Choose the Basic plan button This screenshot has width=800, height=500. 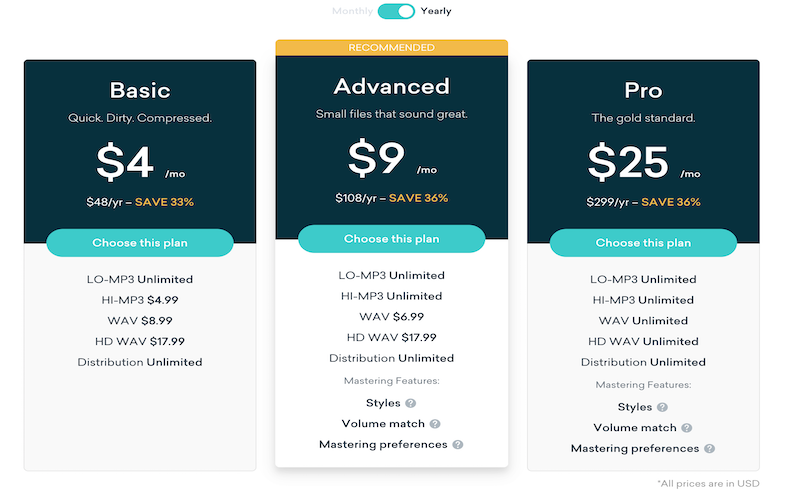point(140,242)
